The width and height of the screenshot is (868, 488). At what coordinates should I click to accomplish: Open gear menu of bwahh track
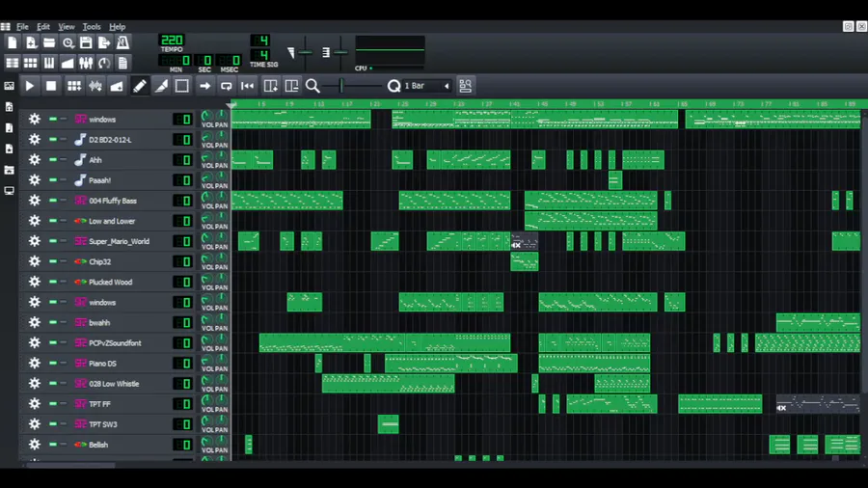coord(35,322)
